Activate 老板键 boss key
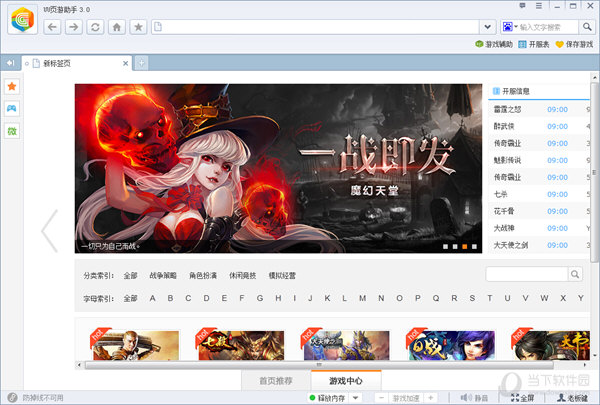 point(572,398)
